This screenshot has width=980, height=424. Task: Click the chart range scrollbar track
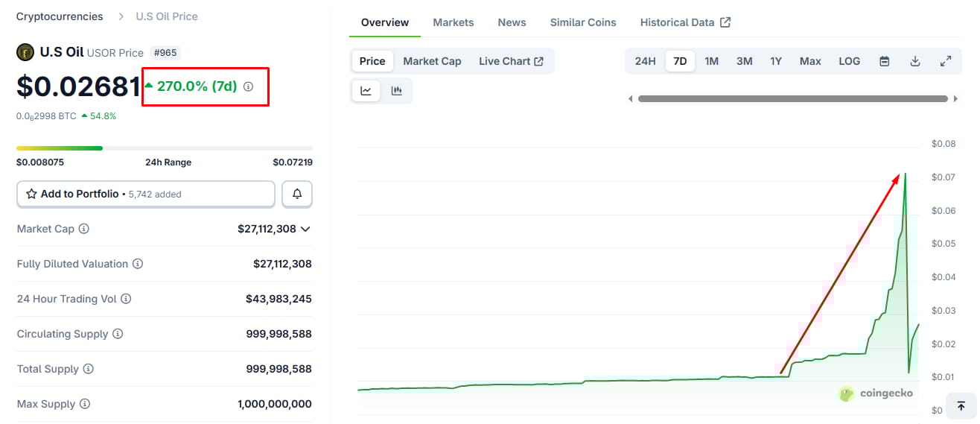tap(793, 98)
